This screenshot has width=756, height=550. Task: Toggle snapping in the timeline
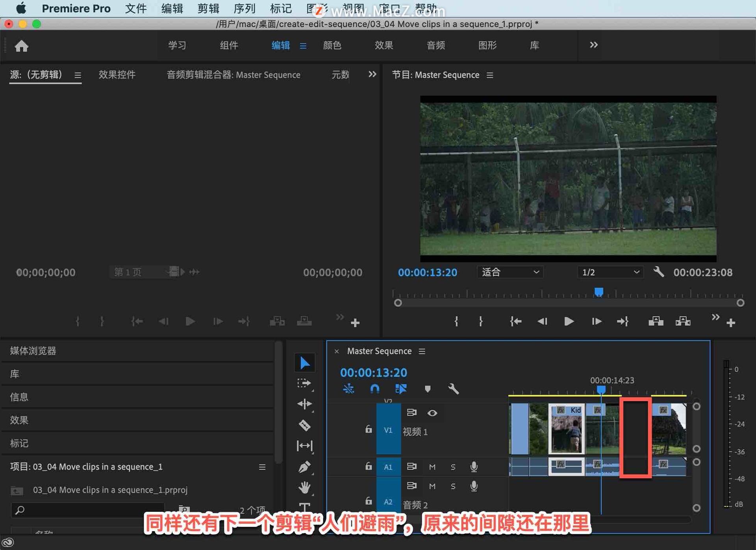pyautogui.click(x=375, y=389)
